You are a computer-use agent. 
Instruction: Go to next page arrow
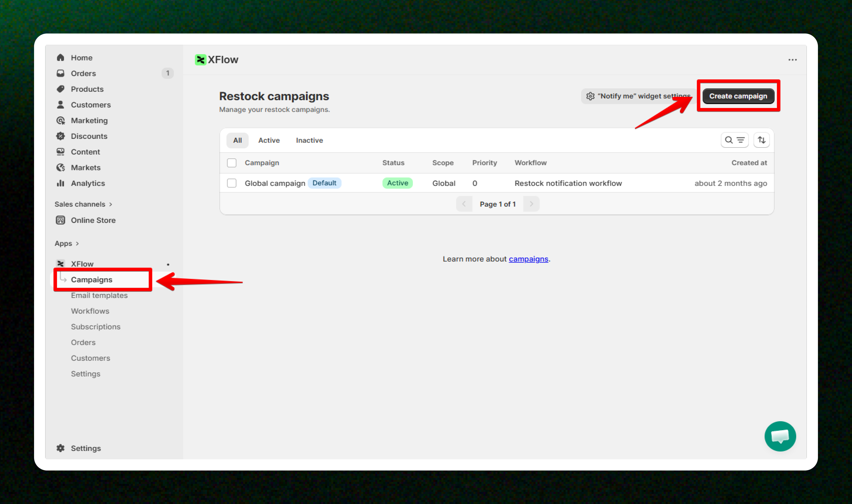[531, 204]
